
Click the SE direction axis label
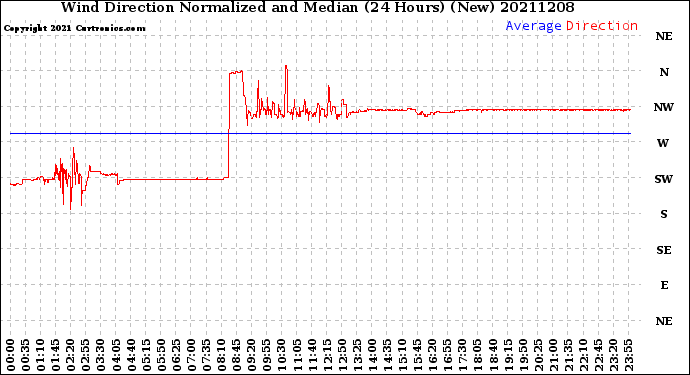pos(664,250)
